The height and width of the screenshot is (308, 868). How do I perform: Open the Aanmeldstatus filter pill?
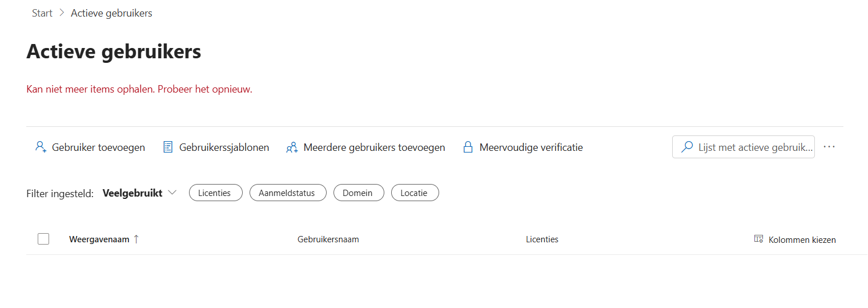pyautogui.click(x=288, y=193)
